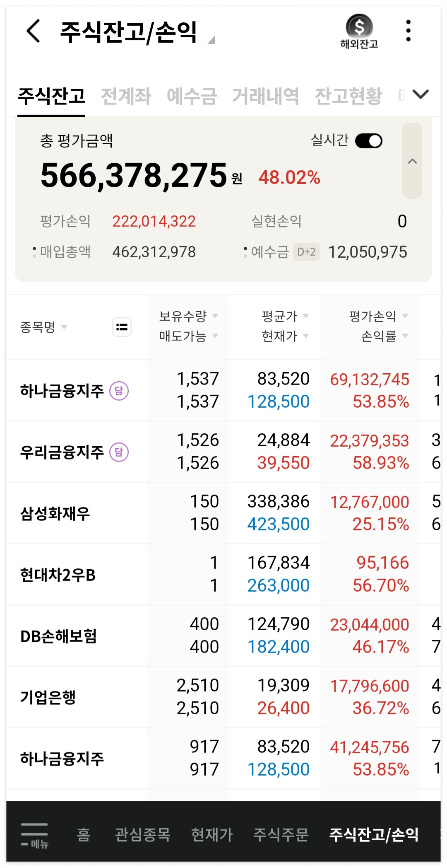Open the 해외잔고 dollar icon
Viewport: 447px width, 868px height.
coord(359,31)
